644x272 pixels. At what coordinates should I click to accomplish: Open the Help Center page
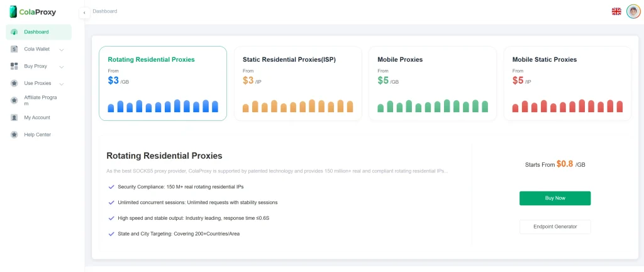click(38, 134)
